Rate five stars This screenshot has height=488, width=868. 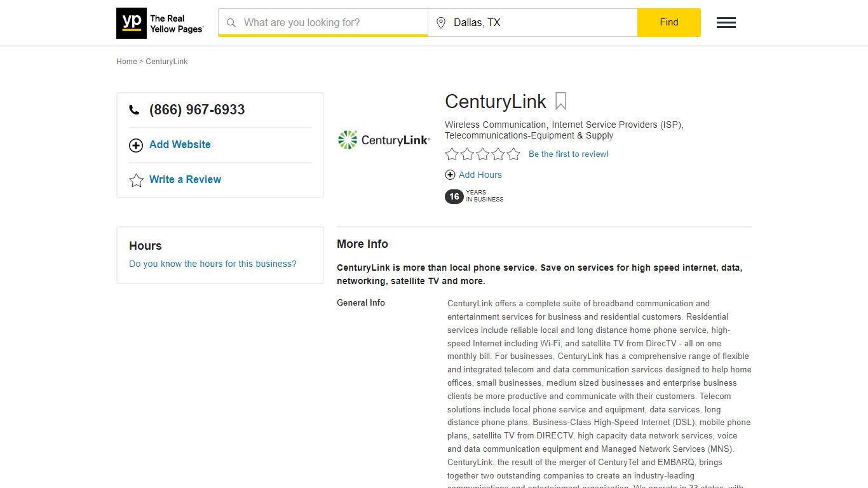pyautogui.click(x=513, y=154)
